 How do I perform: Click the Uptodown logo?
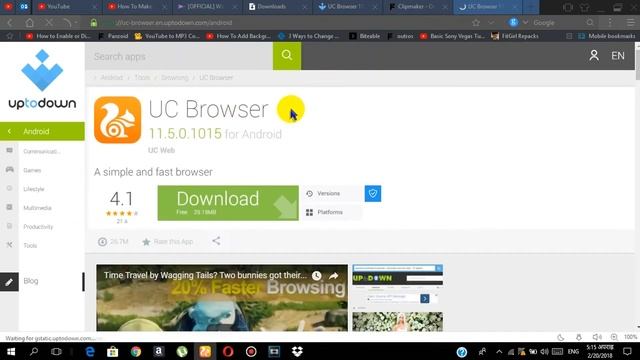[x=42, y=80]
